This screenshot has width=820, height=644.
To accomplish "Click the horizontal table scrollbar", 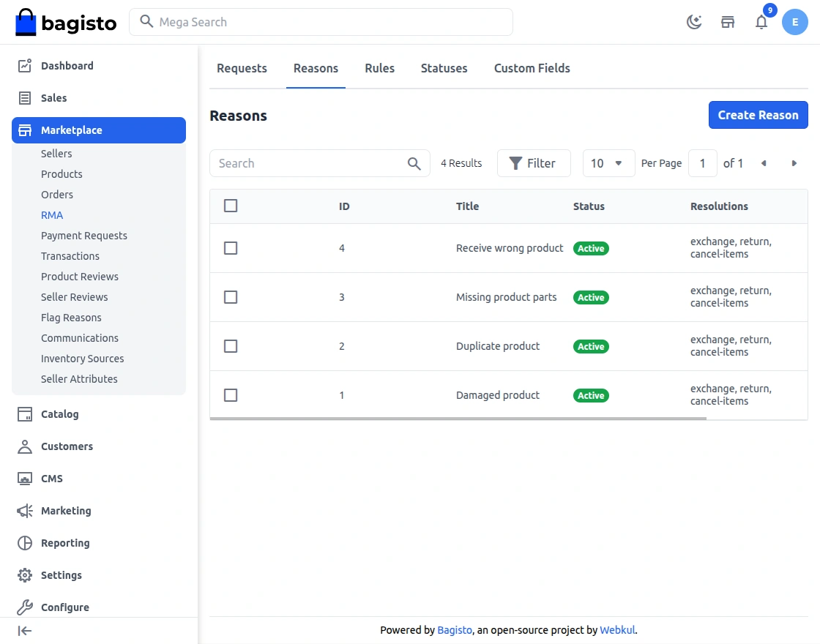I will tap(458, 419).
